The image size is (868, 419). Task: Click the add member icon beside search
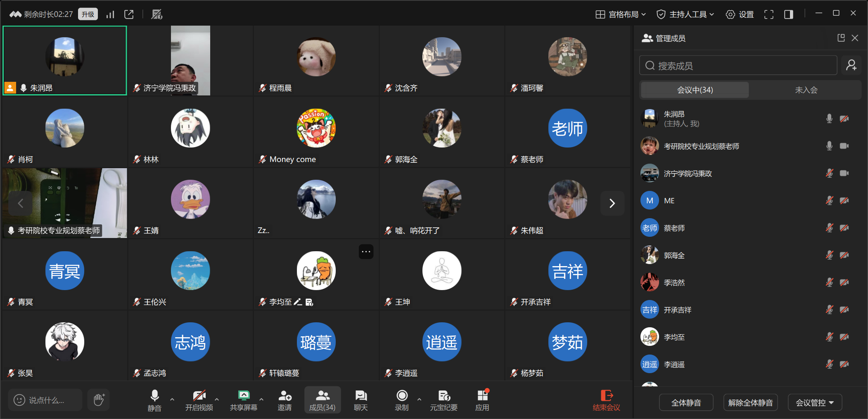click(x=851, y=65)
